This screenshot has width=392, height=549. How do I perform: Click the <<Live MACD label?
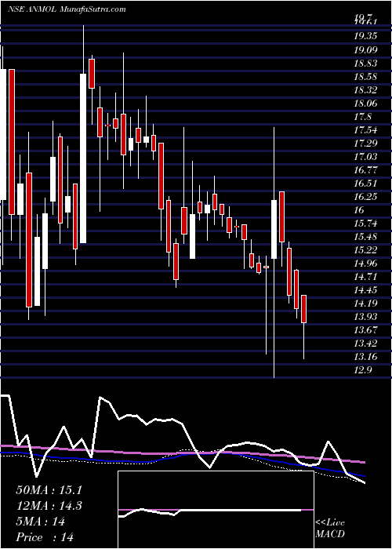(x=330, y=529)
